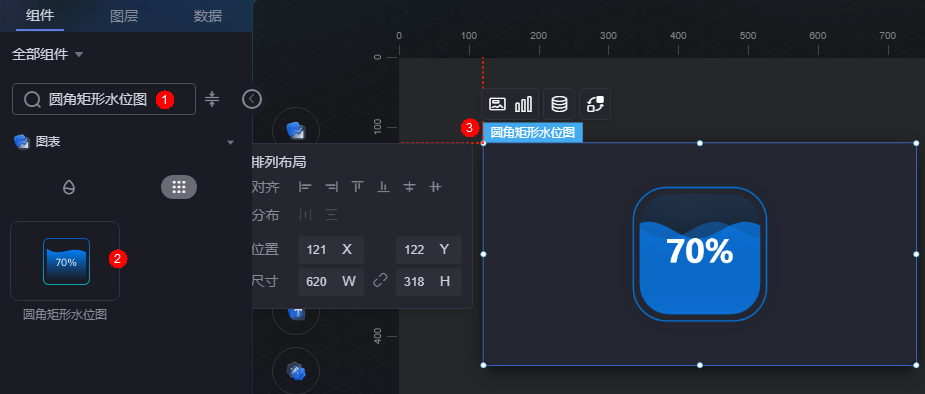This screenshot has height=394, width=925.
Task: Toggle the aspect ratio lock link icon
Action: [381, 281]
